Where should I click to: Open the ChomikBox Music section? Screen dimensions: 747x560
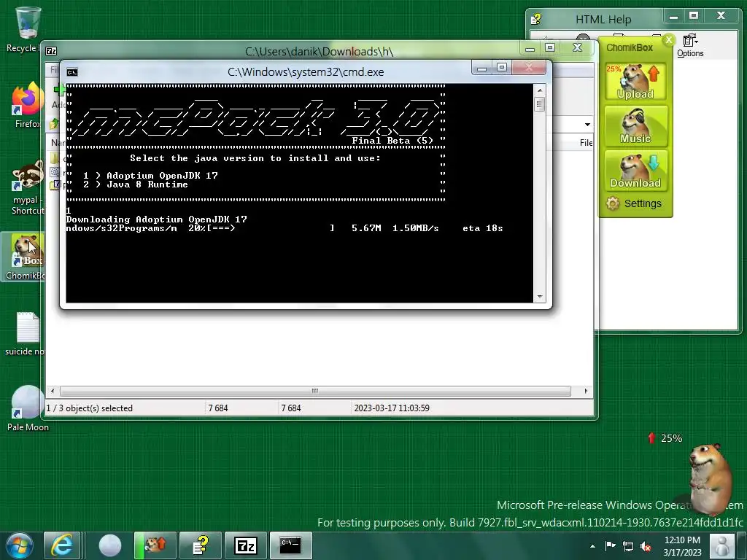tap(635, 125)
